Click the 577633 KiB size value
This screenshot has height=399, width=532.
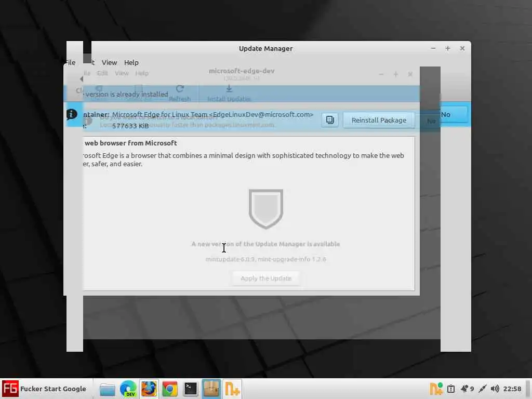[130, 126]
